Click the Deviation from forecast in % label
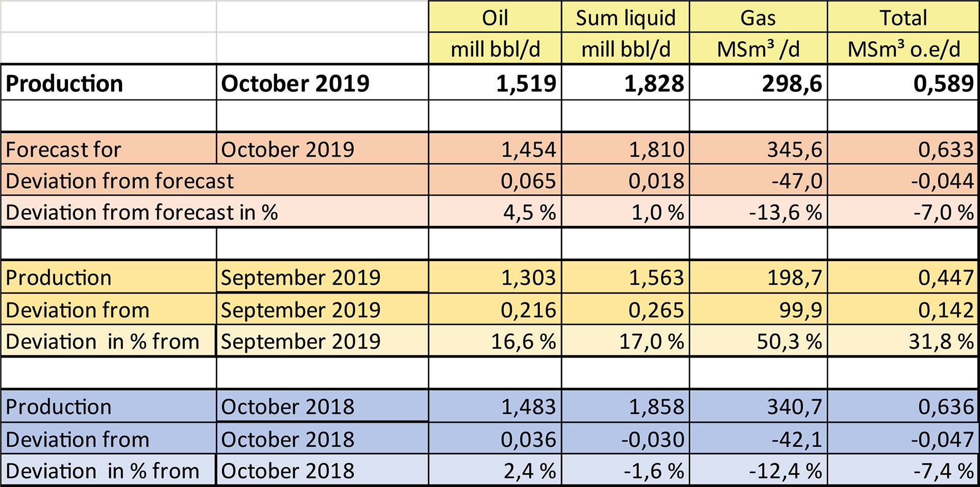Screen dimensions: 980x487 point(141,213)
